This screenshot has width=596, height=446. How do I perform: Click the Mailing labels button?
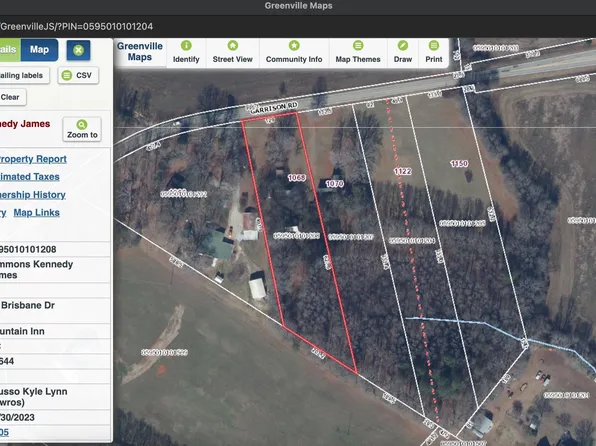click(24, 75)
